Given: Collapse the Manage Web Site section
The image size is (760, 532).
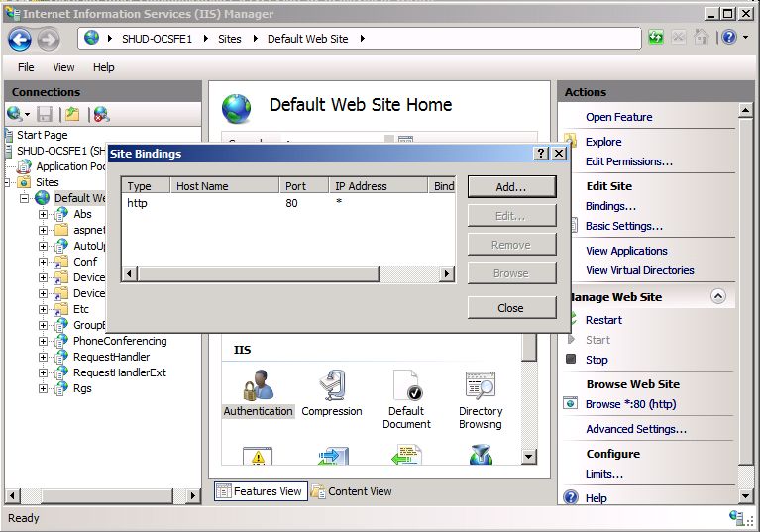Looking at the screenshot, I should [718, 296].
